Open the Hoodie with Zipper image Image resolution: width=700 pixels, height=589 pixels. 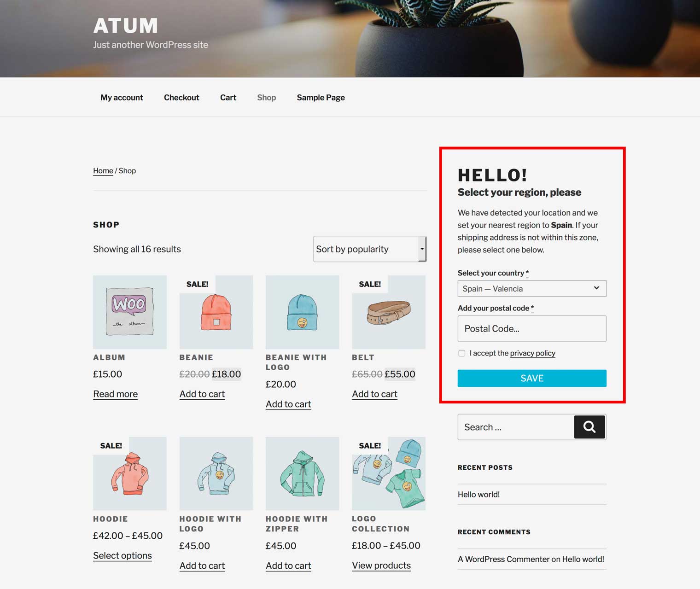pos(302,473)
